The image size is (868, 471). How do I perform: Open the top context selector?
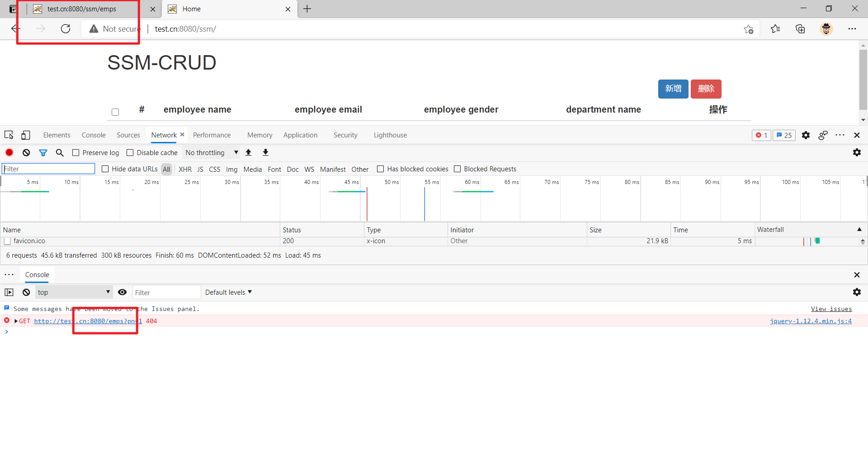click(x=74, y=292)
